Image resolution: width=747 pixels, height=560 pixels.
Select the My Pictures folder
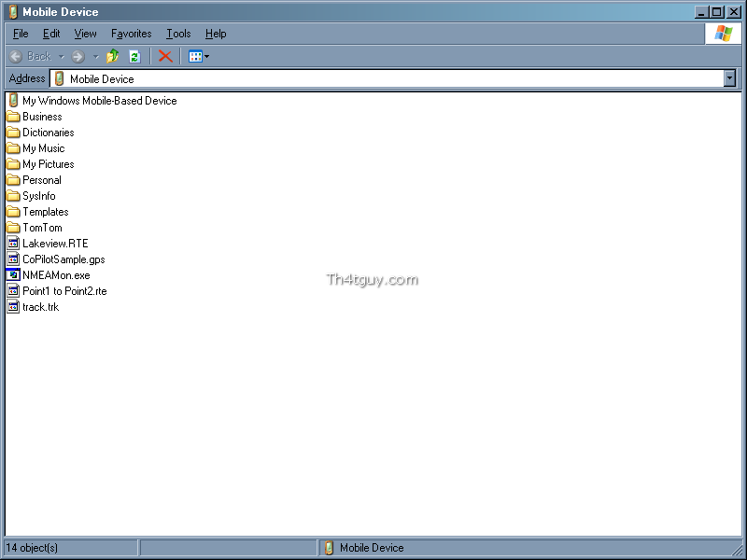coord(48,164)
